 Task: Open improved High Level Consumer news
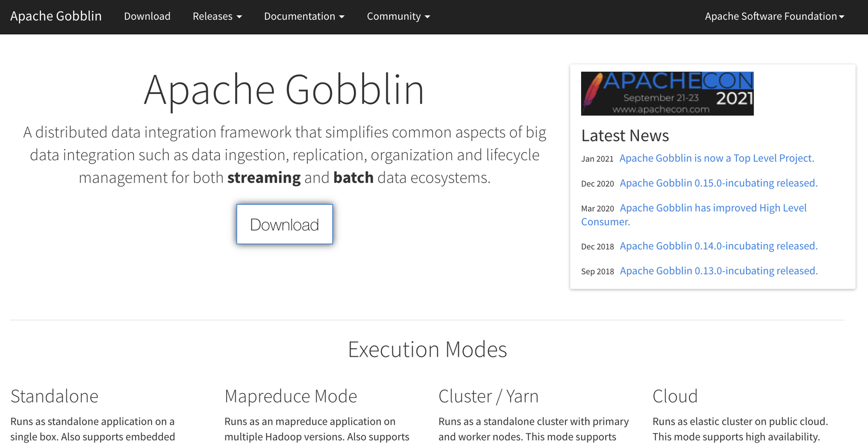click(x=713, y=208)
